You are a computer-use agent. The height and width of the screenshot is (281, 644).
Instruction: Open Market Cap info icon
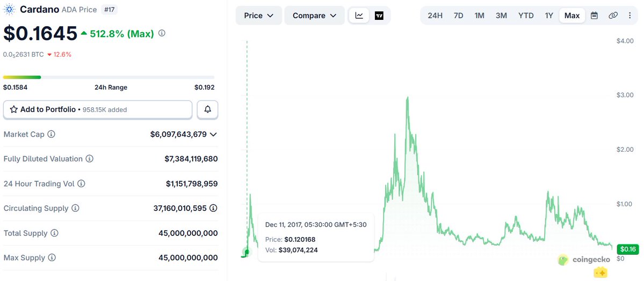point(52,134)
